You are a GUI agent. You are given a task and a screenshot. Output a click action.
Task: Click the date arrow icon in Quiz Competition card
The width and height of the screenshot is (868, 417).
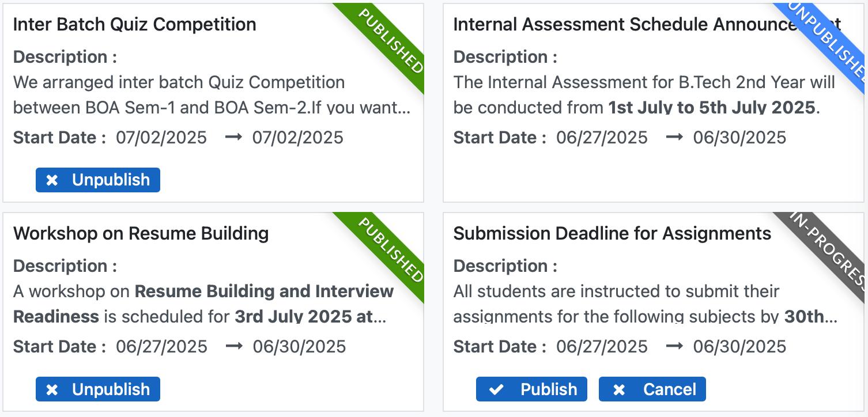tap(233, 138)
